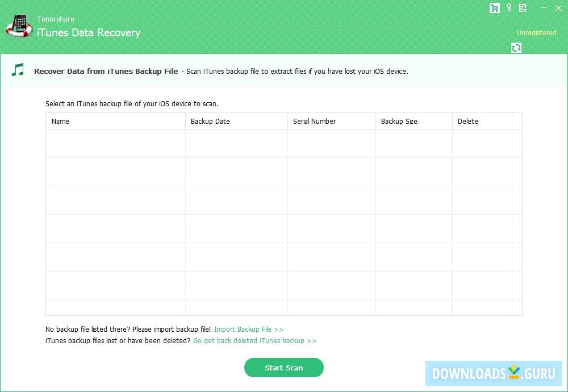Open the Import Backup File link
The height and width of the screenshot is (392, 568).
249,330
